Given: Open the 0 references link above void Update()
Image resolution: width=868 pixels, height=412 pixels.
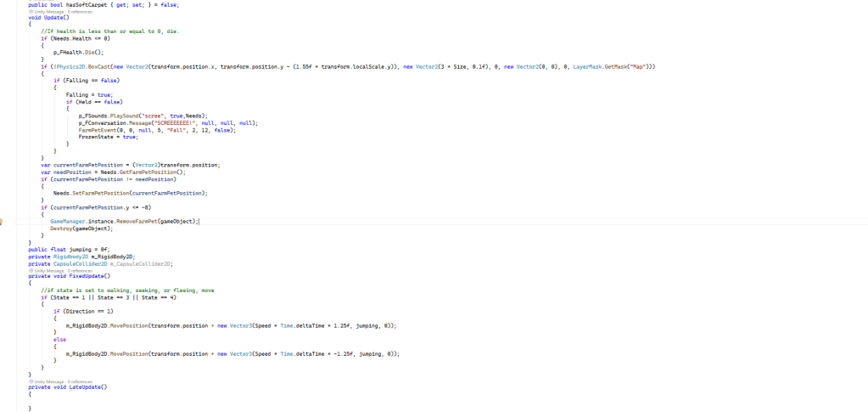Looking at the screenshot, I should pyautogui.click(x=80, y=11).
